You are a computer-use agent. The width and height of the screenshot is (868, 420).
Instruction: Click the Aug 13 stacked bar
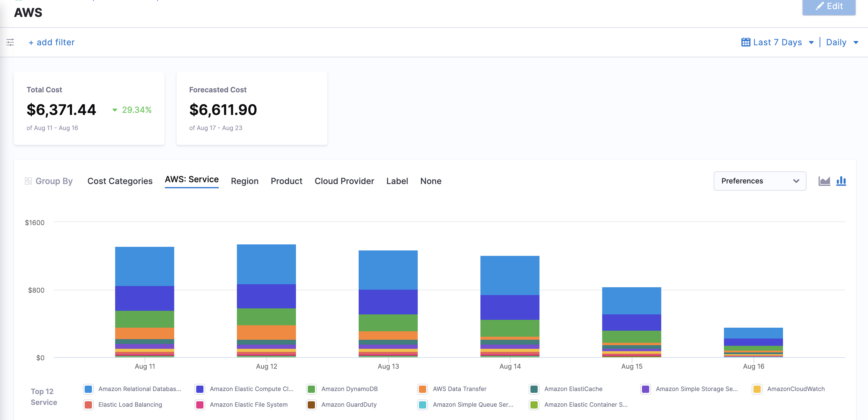pyautogui.click(x=388, y=304)
